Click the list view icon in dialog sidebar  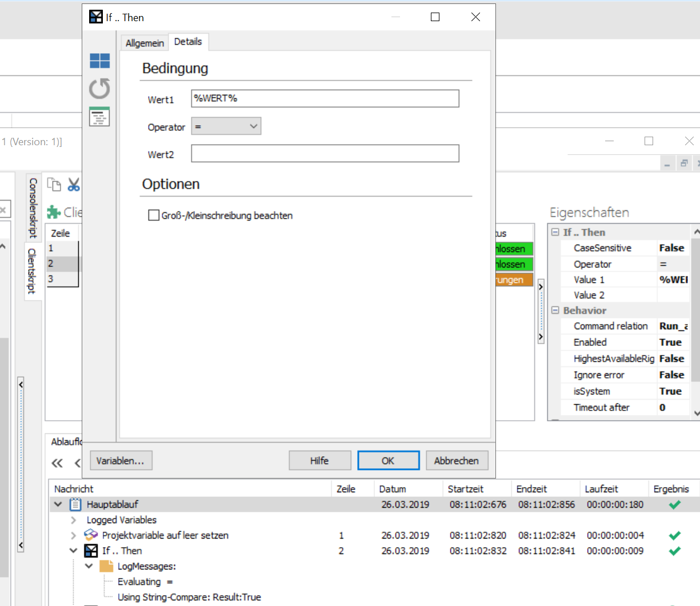[99, 117]
